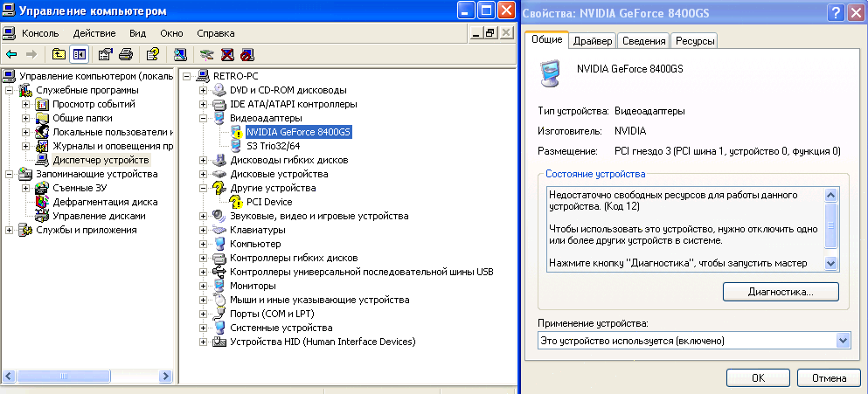Click the Диспетчер устройств icon in left tree
This screenshot has width=868, height=394.
[43, 161]
